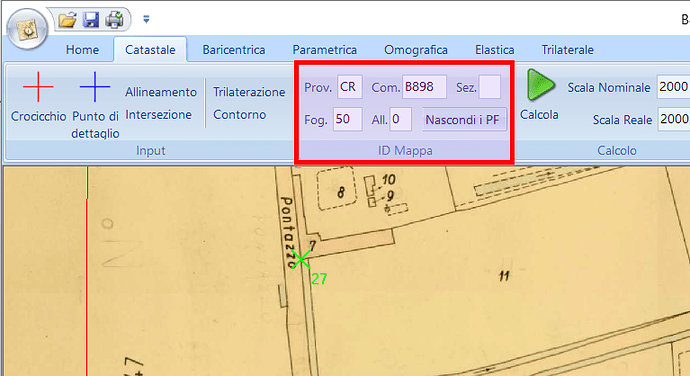Open the Baricentrica tab
Viewport: 690px width, 376px height.
tap(234, 50)
